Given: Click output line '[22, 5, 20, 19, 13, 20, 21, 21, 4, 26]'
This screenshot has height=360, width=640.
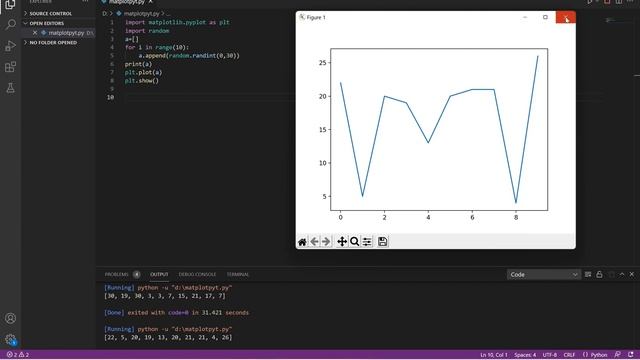Looking at the screenshot, I should 168,338.
